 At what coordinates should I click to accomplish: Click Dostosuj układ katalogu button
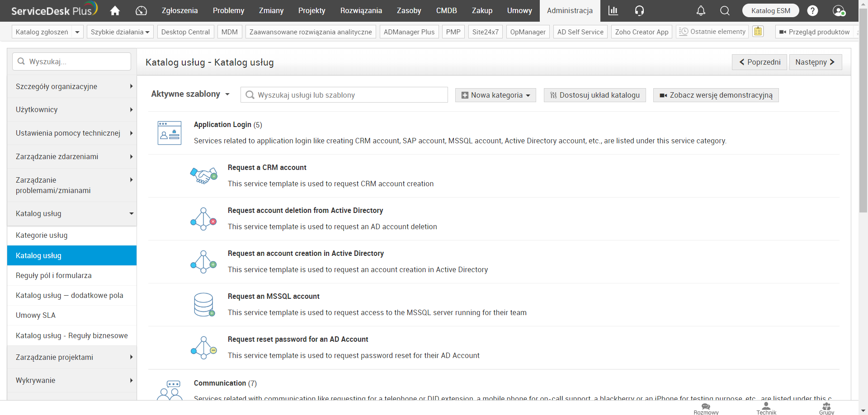pos(594,95)
